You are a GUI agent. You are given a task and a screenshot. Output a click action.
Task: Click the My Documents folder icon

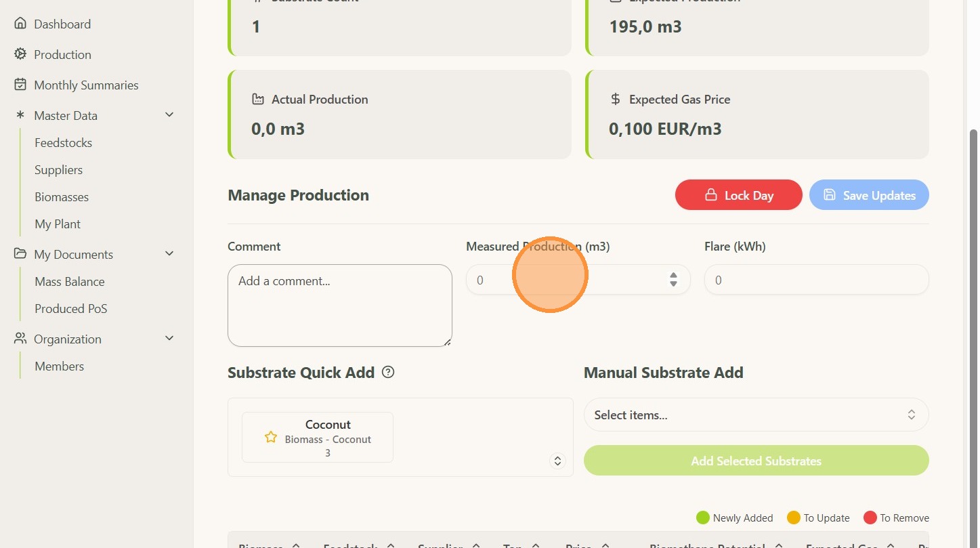pos(20,254)
